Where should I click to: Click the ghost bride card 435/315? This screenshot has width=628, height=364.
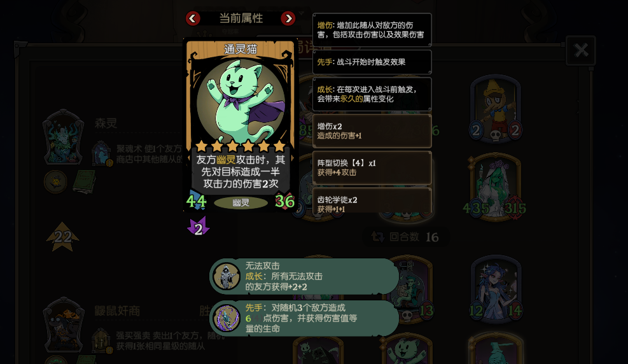[x=496, y=186]
